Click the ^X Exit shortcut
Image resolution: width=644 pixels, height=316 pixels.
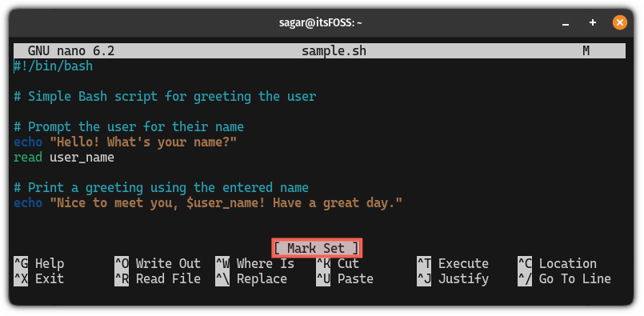click(x=39, y=278)
